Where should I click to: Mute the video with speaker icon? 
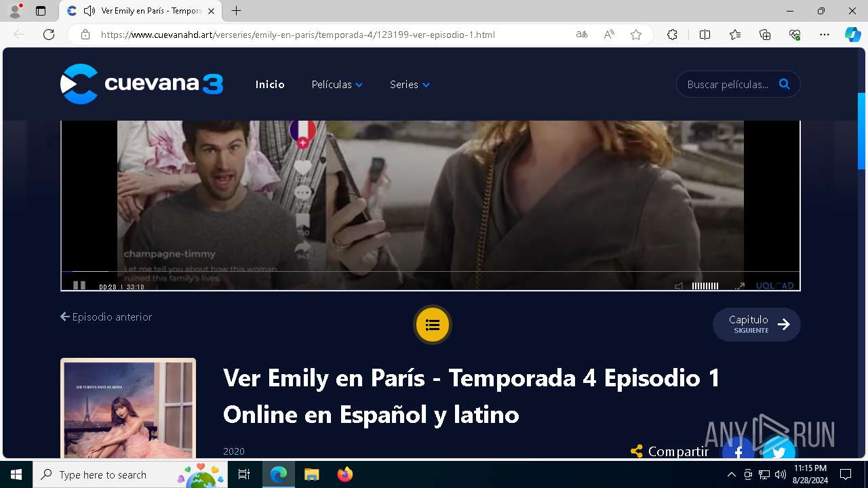click(x=679, y=286)
